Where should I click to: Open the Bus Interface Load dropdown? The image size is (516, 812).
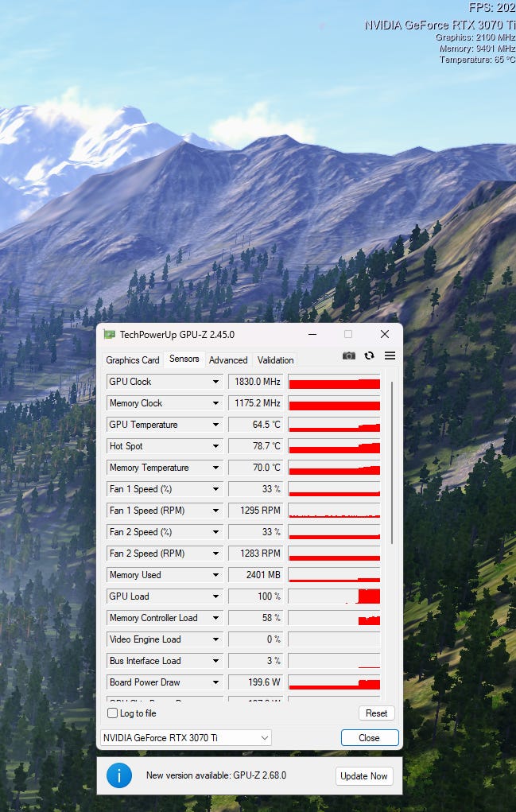pyautogui.click(x=215, y=661)
